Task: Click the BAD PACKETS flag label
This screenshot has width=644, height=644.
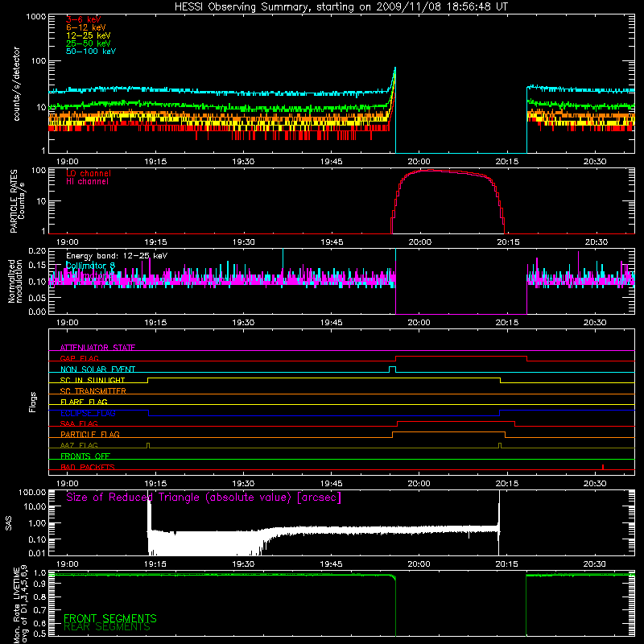Action: pyautogui.click(x=88, y=467)
